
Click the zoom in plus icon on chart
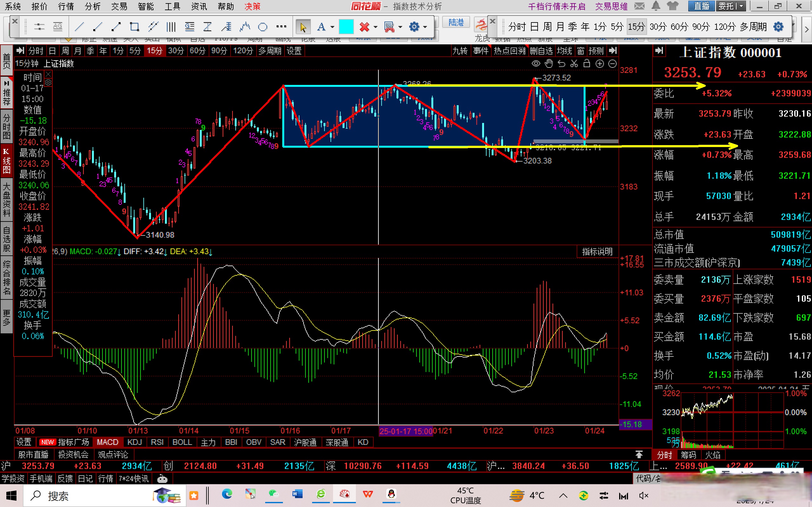click(x=599, y=64)
